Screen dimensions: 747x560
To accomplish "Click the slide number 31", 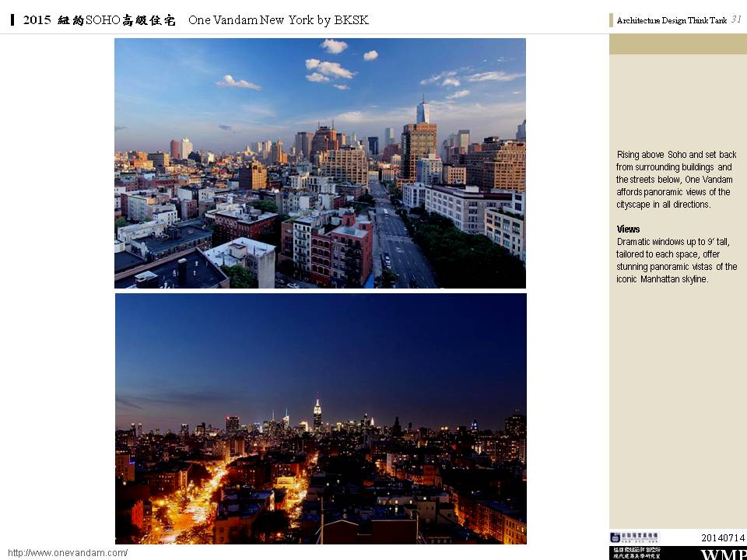I will 736,20.
